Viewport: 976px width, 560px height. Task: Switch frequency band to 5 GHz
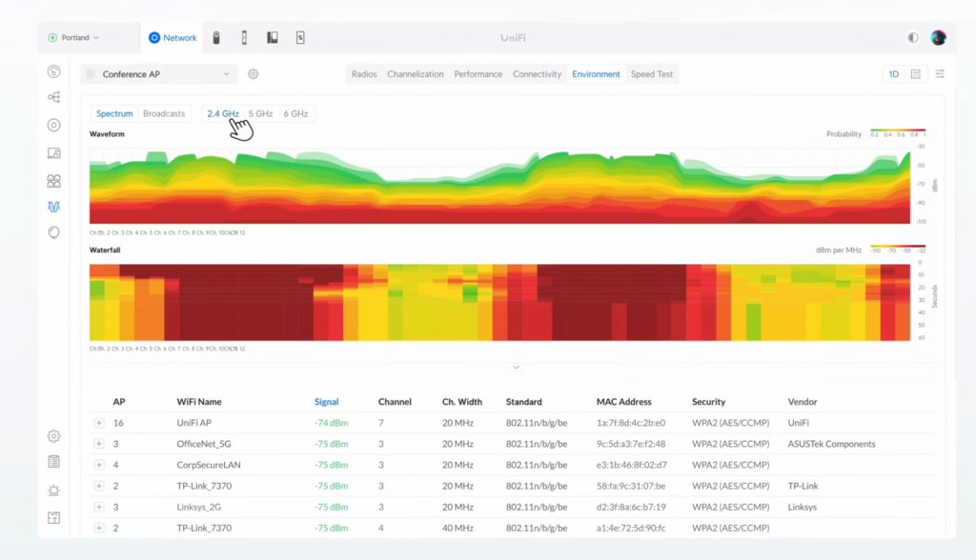click(260, 114)
